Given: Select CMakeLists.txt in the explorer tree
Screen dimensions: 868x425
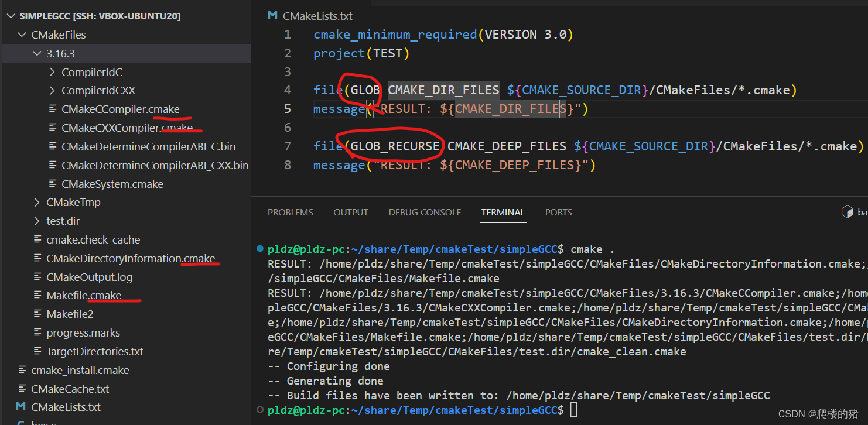Looking at the screenshot, I should pos(66,407).
